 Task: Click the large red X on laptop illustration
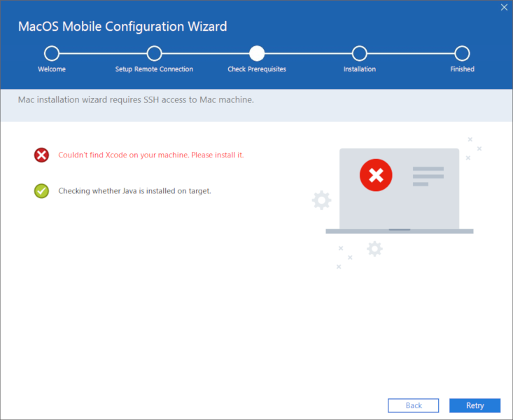pyautogui.click(x=376, y=175)
